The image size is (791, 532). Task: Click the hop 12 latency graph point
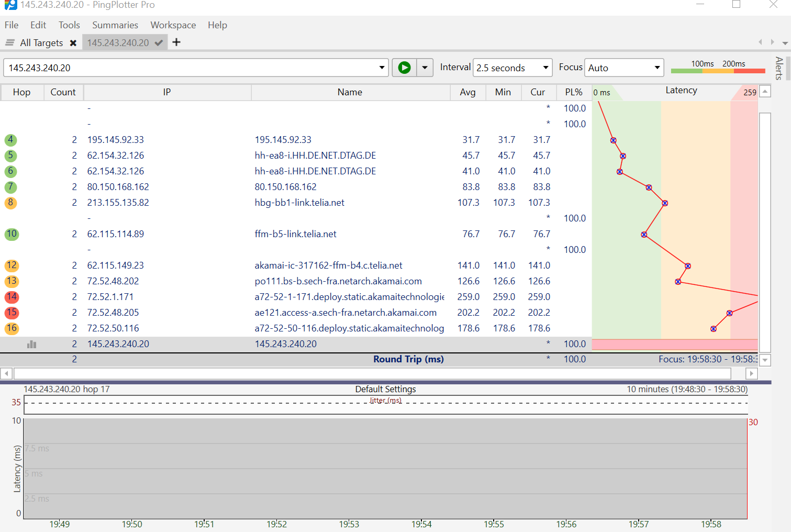pyautogui.click(x=688, y=266)
